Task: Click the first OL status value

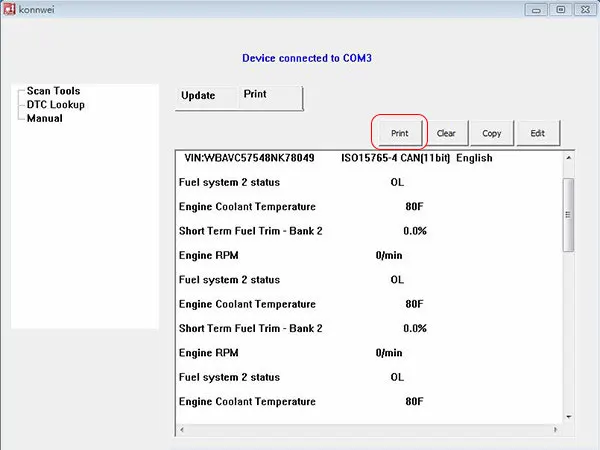Action: tap(397, 183)
